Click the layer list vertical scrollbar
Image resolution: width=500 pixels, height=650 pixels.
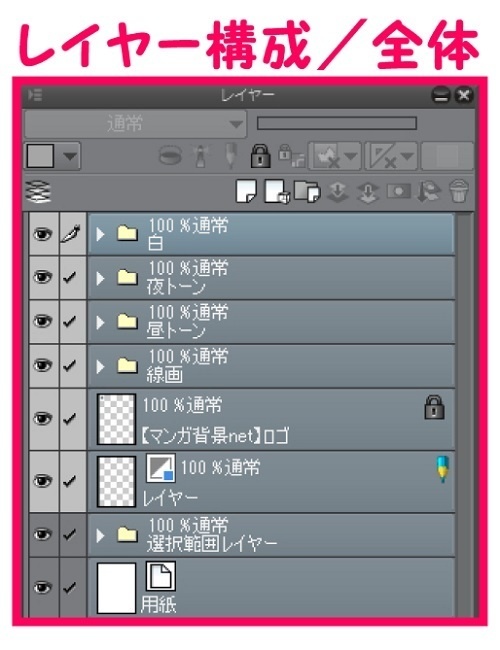(464, 415)
